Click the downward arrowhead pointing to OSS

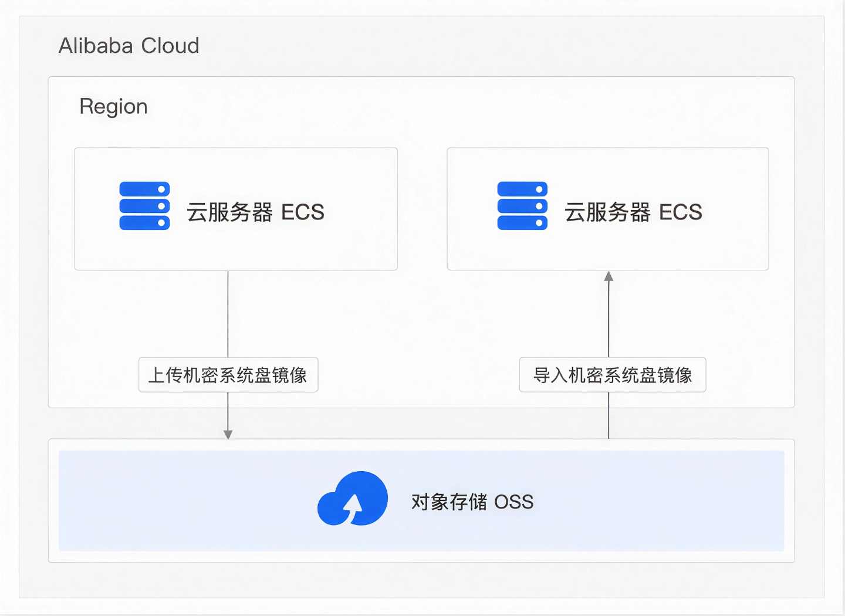[x=228, y=434]
